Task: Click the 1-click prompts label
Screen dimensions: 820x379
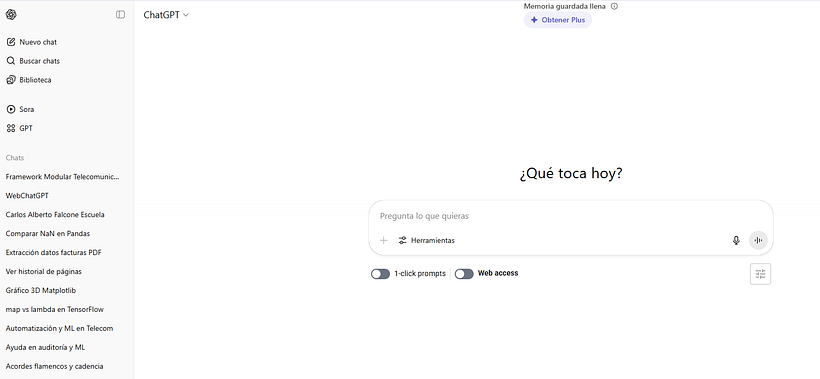Action: 420,273
